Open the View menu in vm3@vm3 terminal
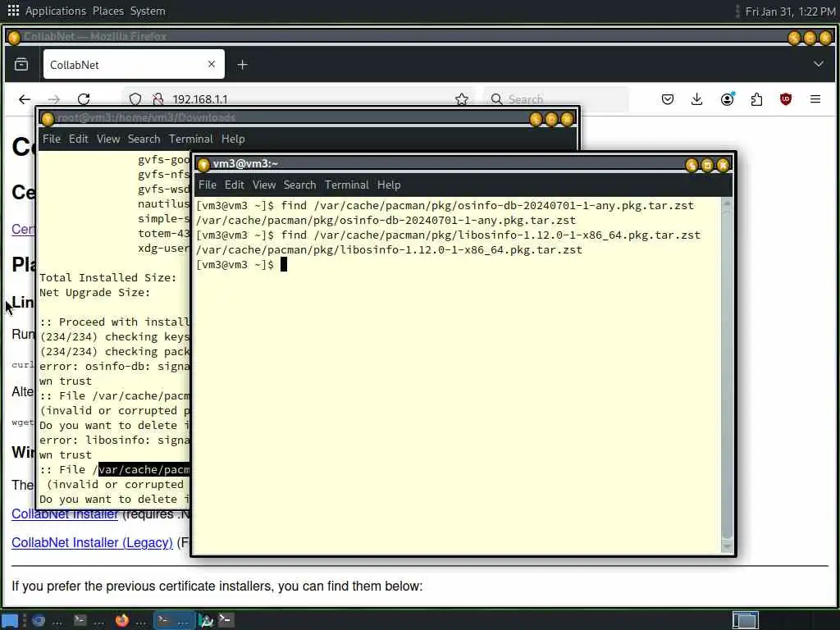The width and height of the screenshot is (840, 630). point(264,185)
